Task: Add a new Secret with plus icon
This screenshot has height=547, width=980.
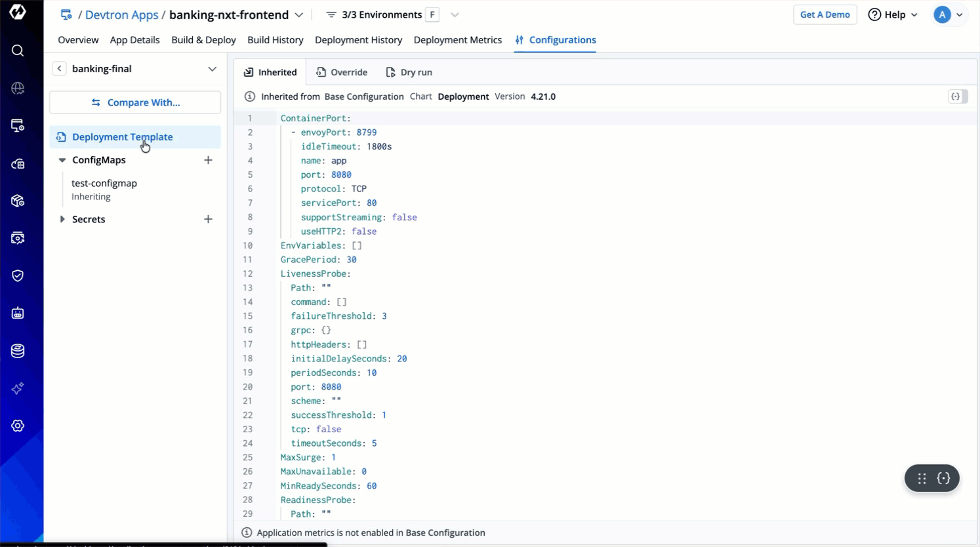Action: coord(208,219)
